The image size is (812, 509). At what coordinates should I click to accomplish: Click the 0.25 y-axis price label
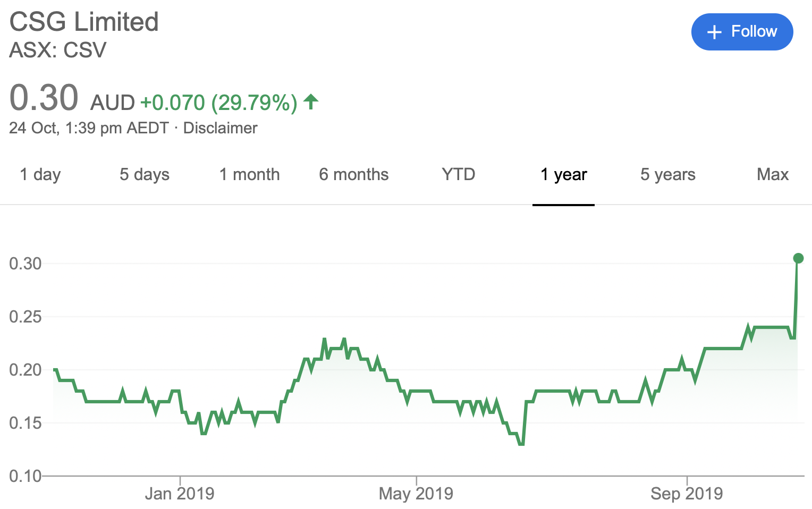click(x=25, y=317)
